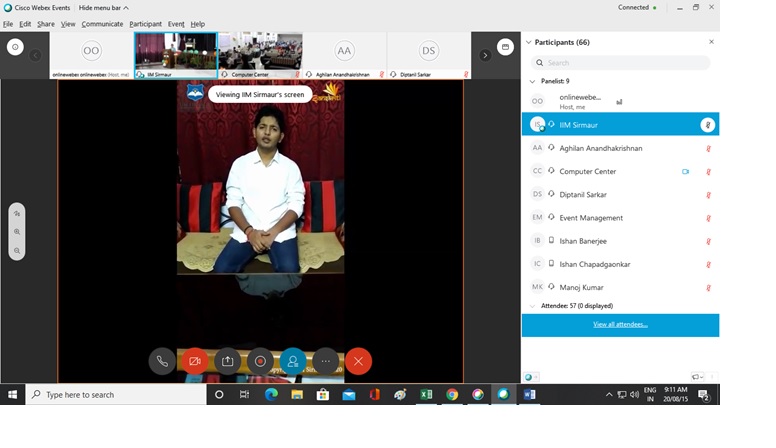
Task: Click the audio phone call button
Action: [162, 361]
